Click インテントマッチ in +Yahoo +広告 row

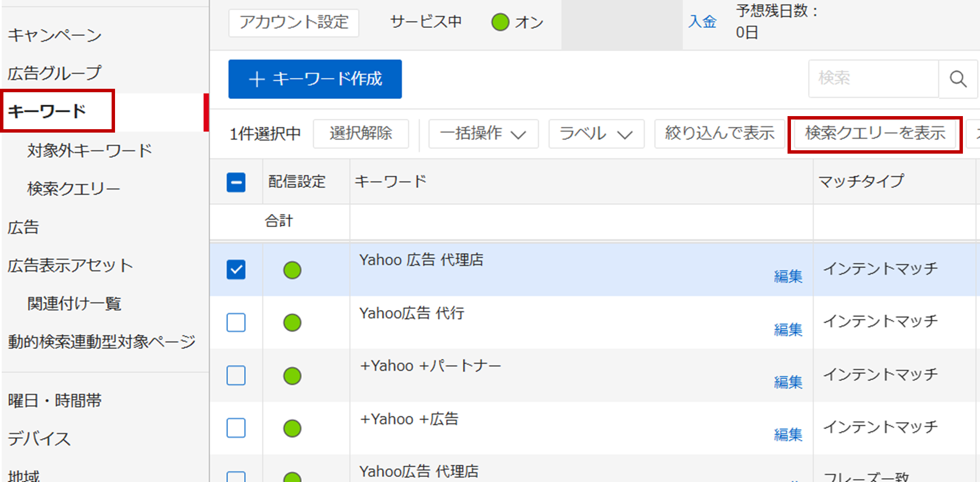(x=880, y=427)
